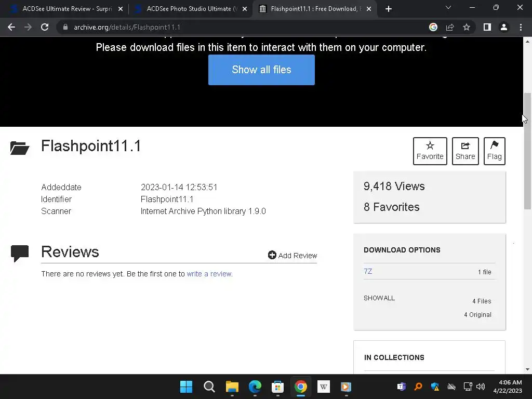Image resolution: width=532 pixels, height=399 pixels.
Task: Open Microsoft Edge from taskbar
Action: (x=255, y=387)
